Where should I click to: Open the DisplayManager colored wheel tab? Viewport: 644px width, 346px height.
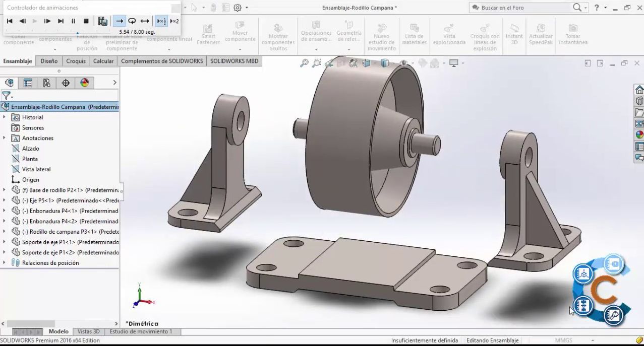tap(84, 82)
